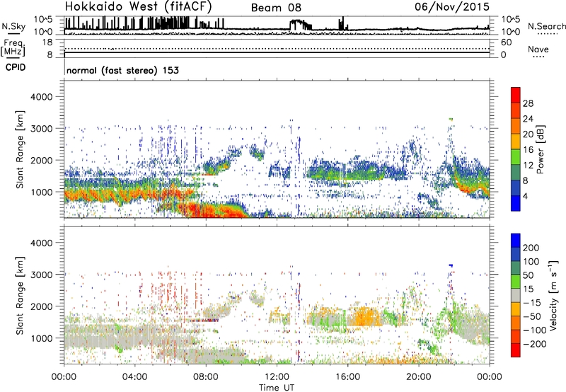The width and height of the screenshot is (566, 392).
Task: Click power colorbar label '12'
Action: 528,166
